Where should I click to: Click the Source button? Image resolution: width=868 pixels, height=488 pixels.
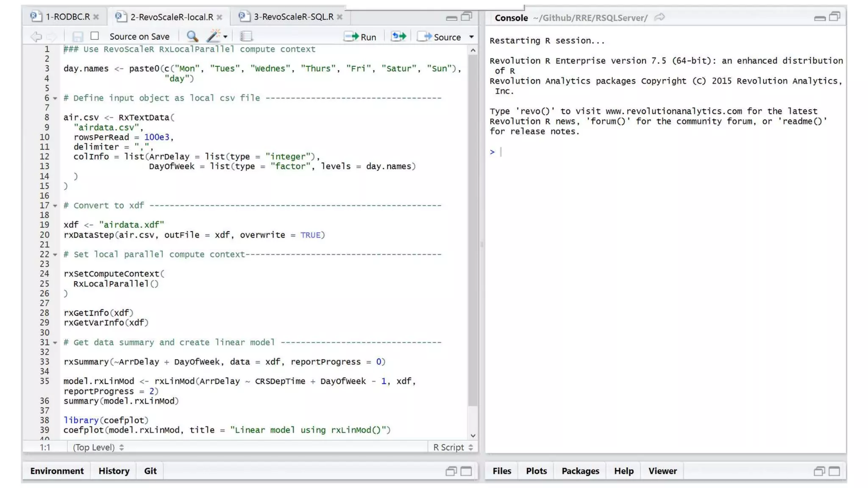[x=440, y=37]
